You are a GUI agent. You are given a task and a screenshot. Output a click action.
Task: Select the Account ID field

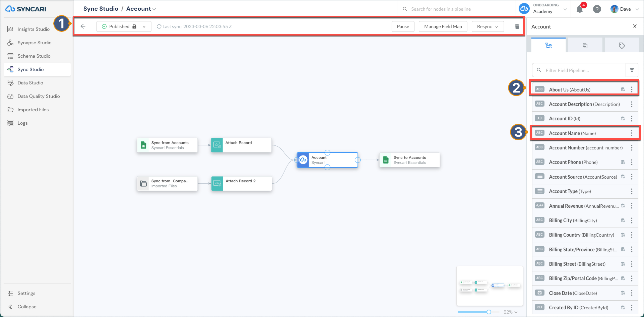point(585,118)
